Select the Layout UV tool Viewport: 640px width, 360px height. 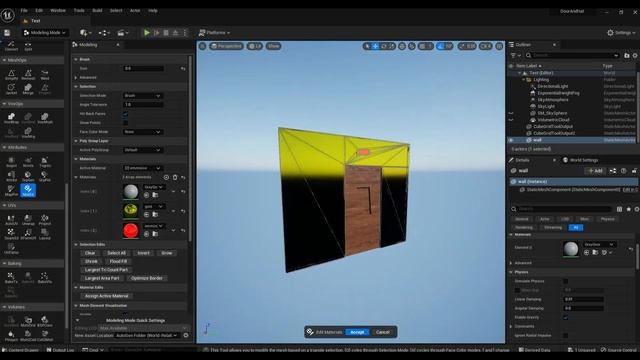pyautogui.click(x=45, y=234)
